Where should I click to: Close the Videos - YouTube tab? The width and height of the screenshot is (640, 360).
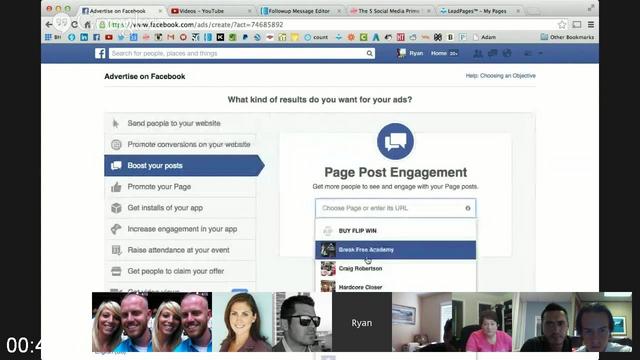coord(250,11)
